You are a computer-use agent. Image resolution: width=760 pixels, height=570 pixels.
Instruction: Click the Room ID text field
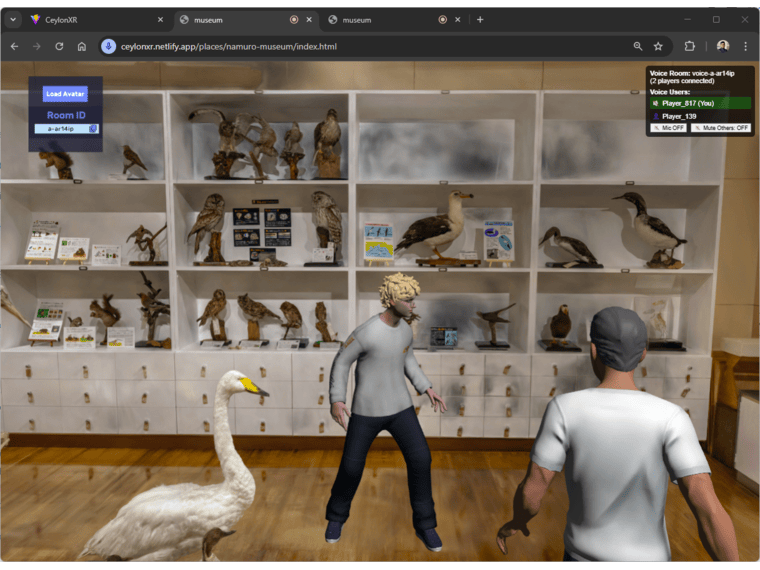pos(60,129)
